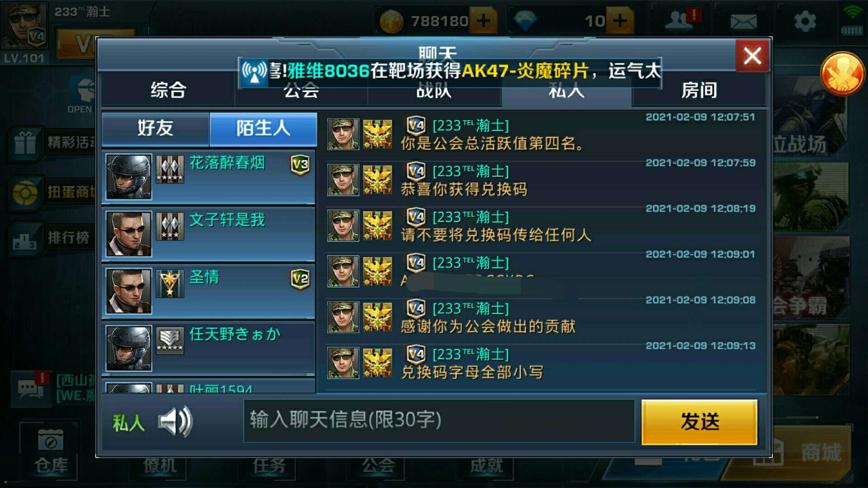Click the 私人 channel label
The height and width of the screenshot is (488, 868).
coord(128,423)
